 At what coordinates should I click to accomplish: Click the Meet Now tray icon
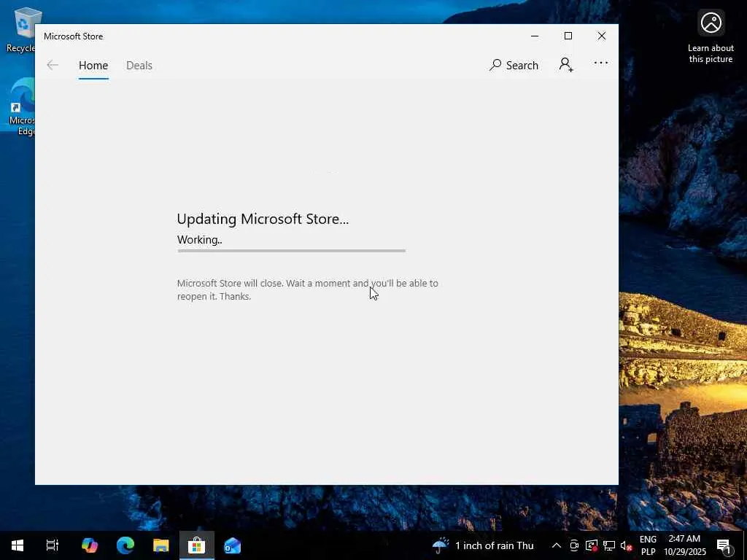[574, 545]
